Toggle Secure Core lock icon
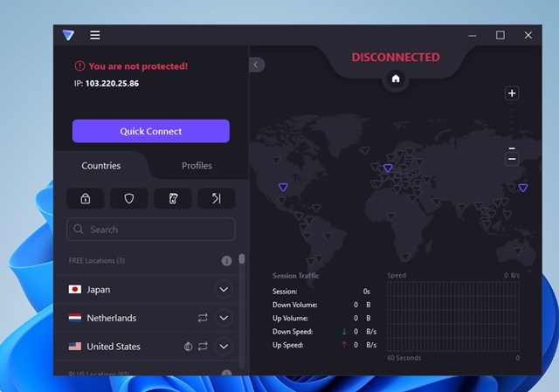 click(86, 198)
